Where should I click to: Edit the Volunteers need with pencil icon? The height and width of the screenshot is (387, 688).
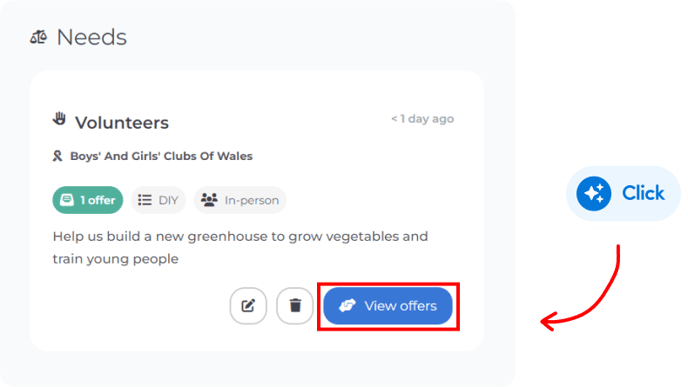tap(248, 306)
